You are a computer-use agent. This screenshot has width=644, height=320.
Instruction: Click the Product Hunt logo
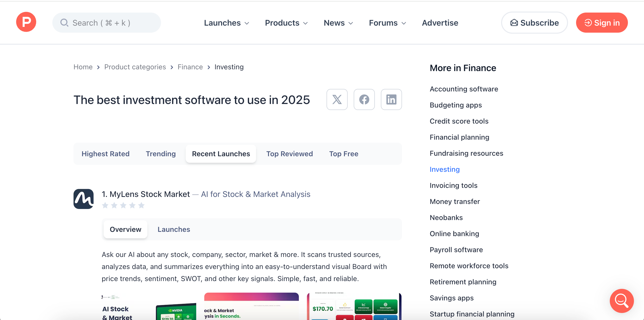pyautogui.click(x=26, y=22)
